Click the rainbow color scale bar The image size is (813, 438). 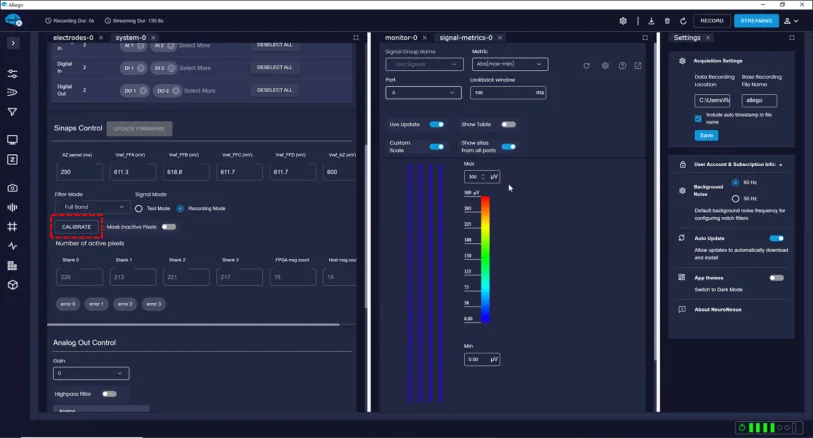coord(485,259)
